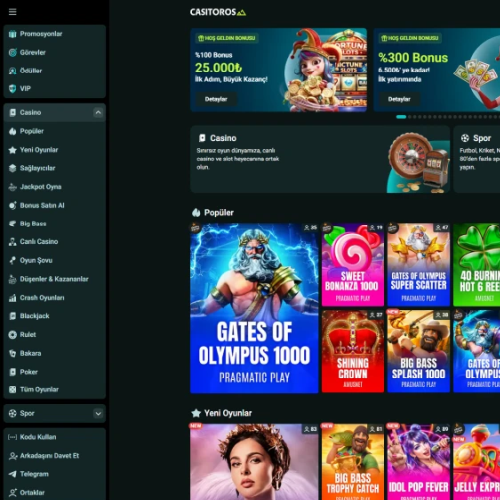This screenshot has height=500, width=500.
Task: Open the hamburger menu icon
Action: pos(13,12)
